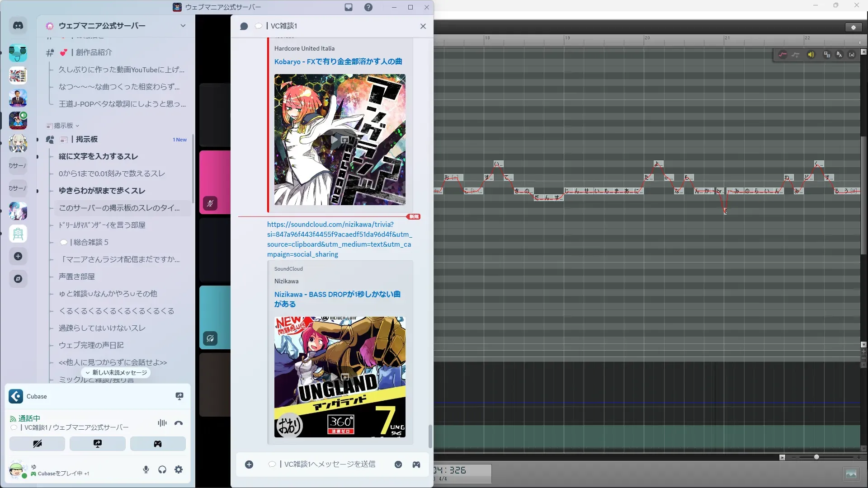
Task: Open Discord user settings gear
Action: tap(179, 469)
